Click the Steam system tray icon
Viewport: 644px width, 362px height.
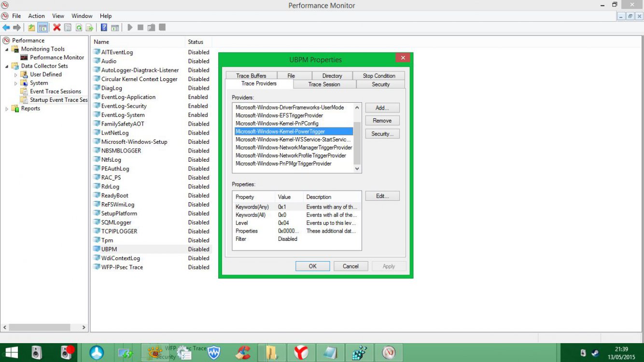(x=595, y=353)
